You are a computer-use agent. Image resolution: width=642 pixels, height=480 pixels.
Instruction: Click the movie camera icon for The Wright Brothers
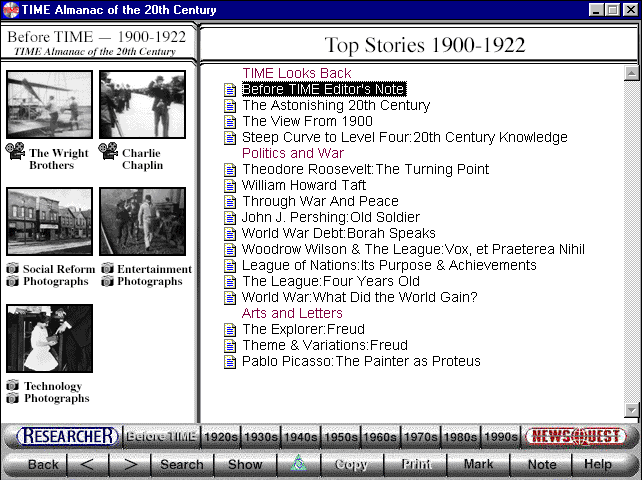(x=15, y=151)
